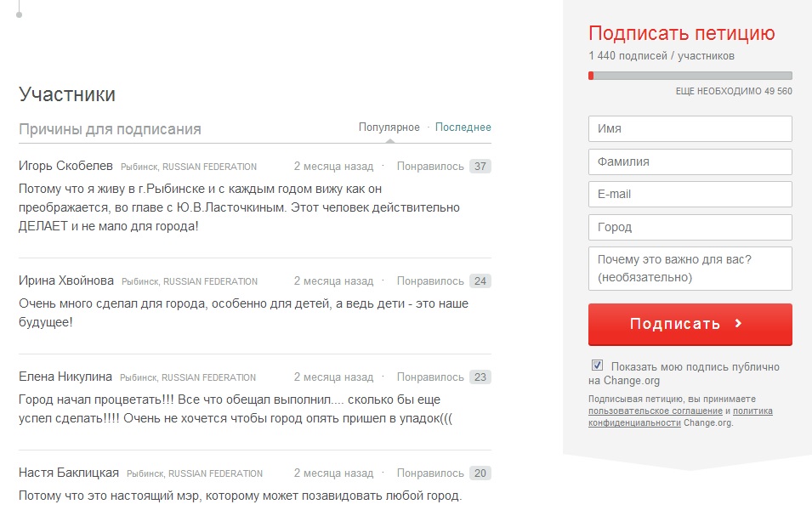This screenshot has width=812, height=510.
Task: Click the like count badge 37
Action: tap(480, 167)
